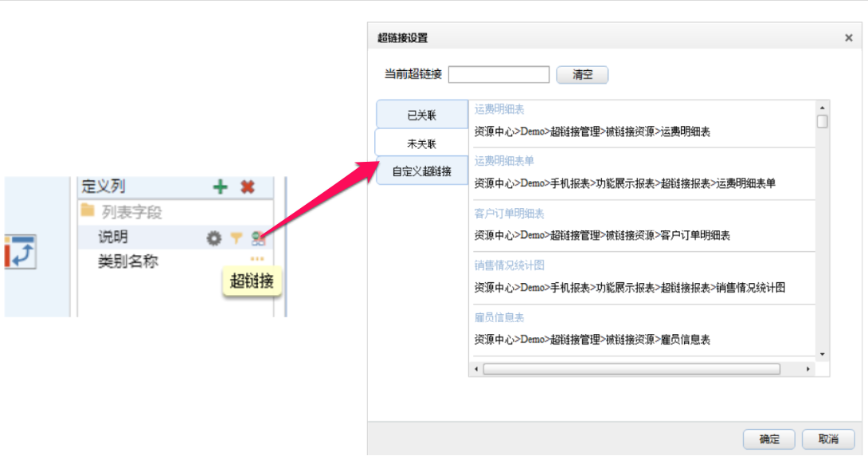Open the ellipsis menu for 类别名称

pos(257,259)
